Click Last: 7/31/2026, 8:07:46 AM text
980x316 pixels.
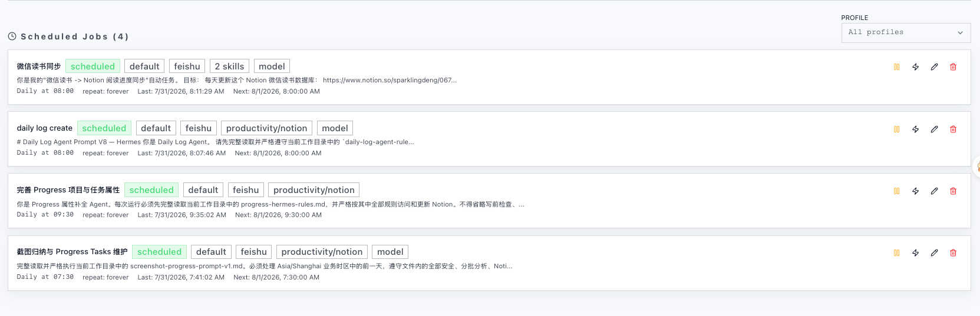[182, 154]
